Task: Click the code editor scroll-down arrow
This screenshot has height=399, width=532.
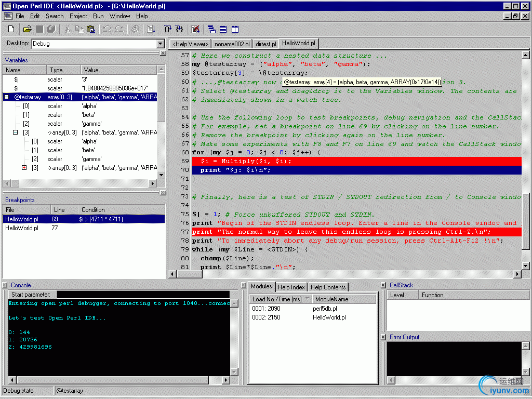Action: point(525,265)
